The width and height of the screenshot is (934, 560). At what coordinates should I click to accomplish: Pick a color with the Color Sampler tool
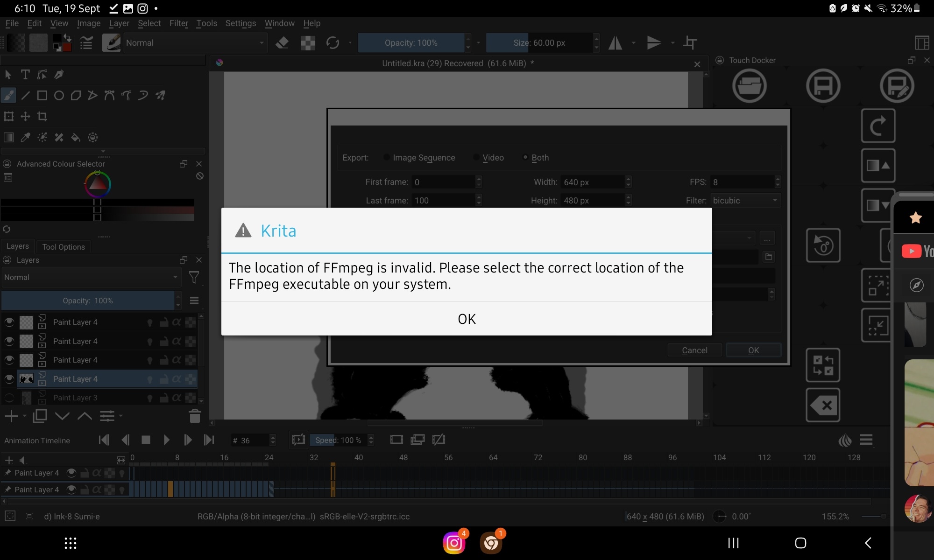(25, 137)
